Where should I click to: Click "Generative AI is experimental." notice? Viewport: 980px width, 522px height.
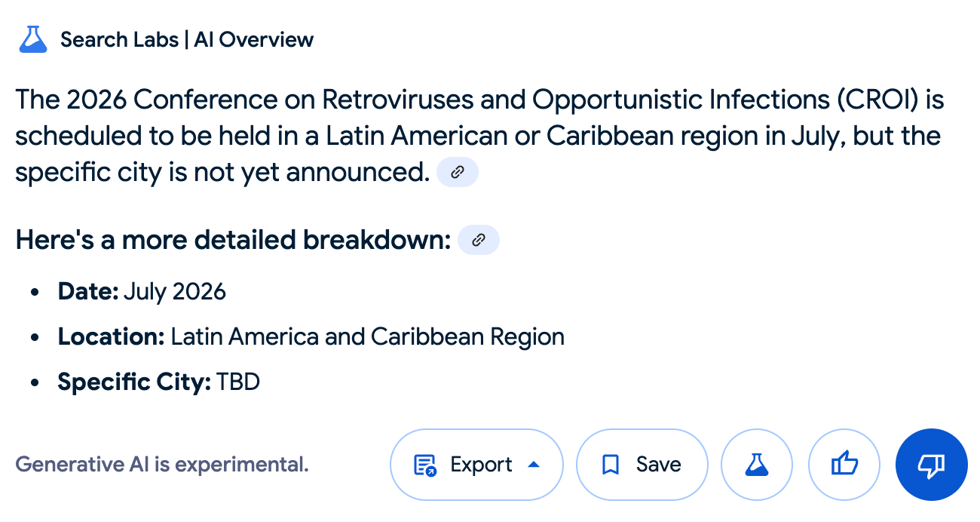(x=162, y=464)
